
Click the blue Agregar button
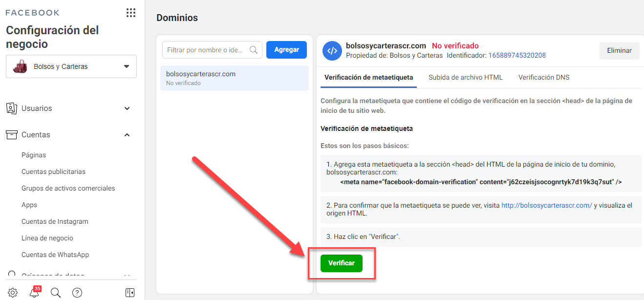[286, 50]
